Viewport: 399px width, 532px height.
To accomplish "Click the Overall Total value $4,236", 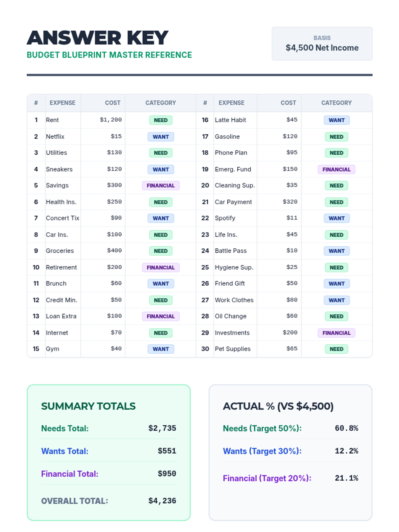I will tap(162, 501).
